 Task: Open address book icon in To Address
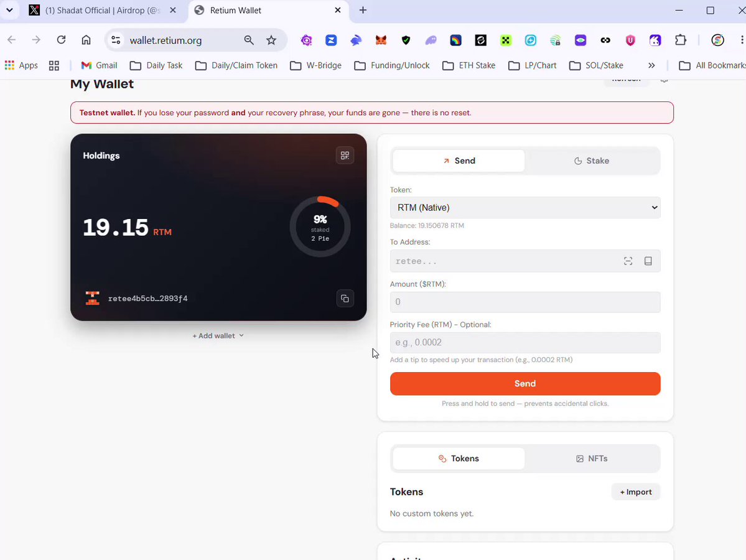(x=648, y=261)
